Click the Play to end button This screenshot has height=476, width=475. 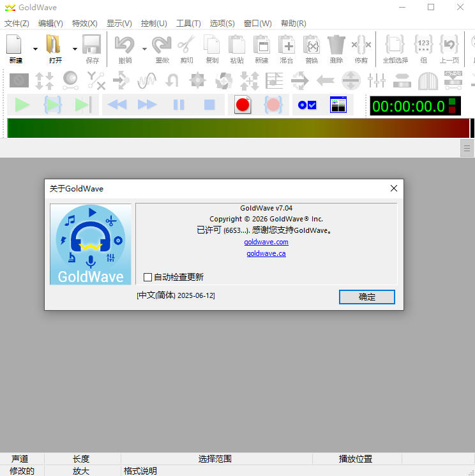83,105
